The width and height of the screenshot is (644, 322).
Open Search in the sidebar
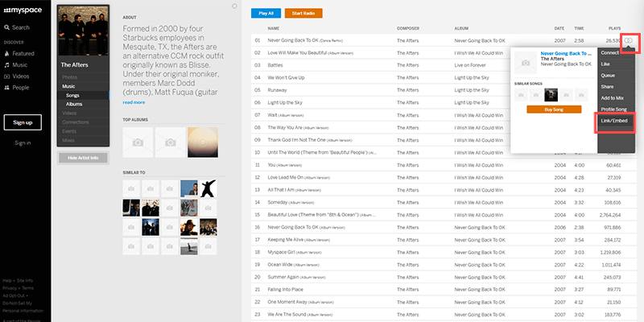17,27
